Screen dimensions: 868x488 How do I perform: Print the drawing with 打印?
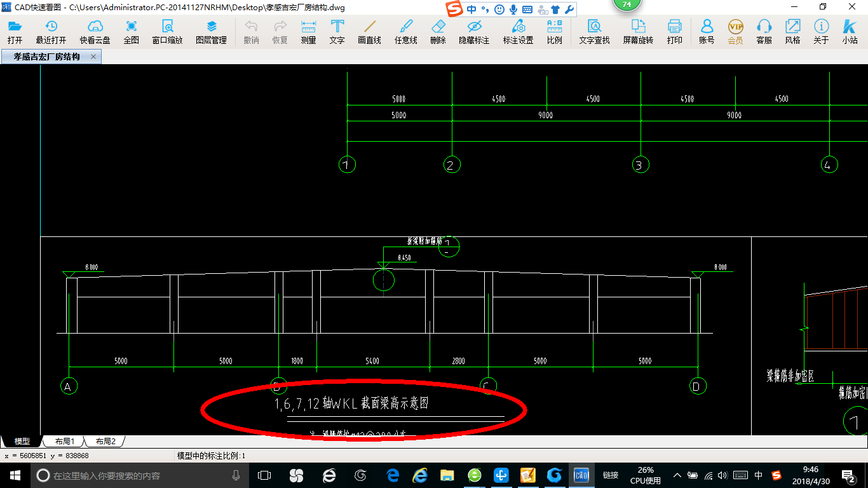pos(674,32)
